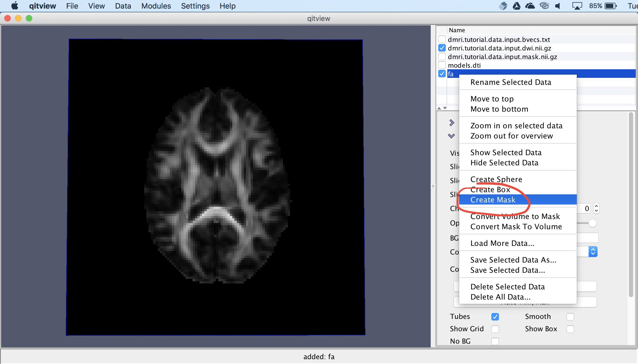This screenshot has width=638, height=364.
Task: Open the blue combo box dropdown arrows
Action: [x=593, y=252]
